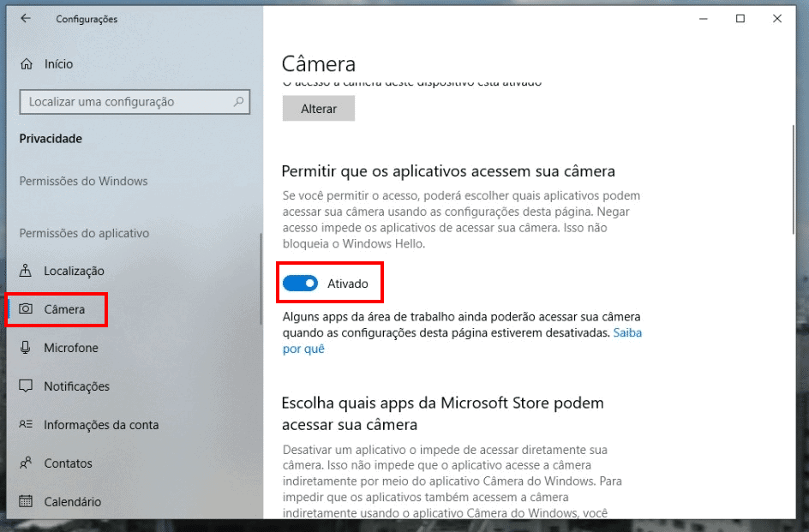Image resolution: width=809 pixels, height=532 pixels.
Task: Click the Câmera page title
Action: click(x=318, y=64)
